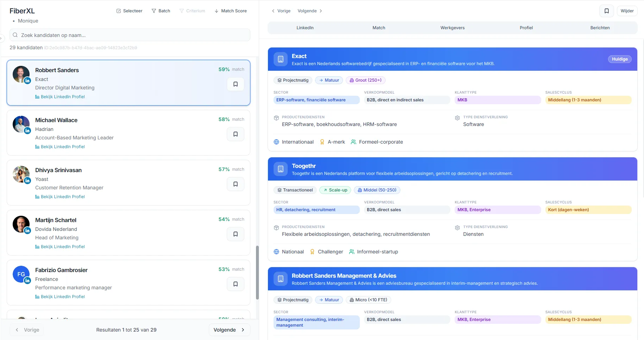This screenshot has height=340, width=644.
Task: Open Michael Wallace's LinkedIn profile link
Action: coord(62,147)
